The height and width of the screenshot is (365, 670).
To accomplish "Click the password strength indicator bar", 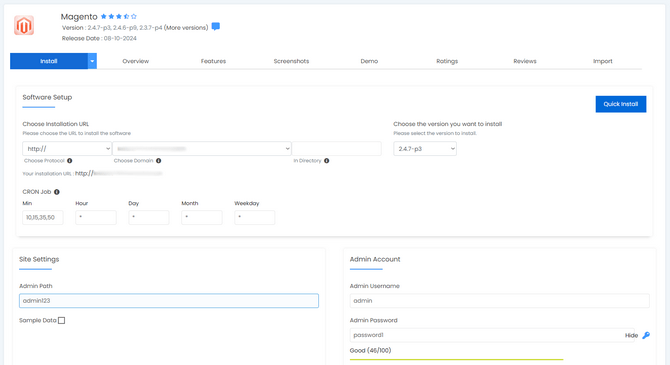I will point(456,359).
